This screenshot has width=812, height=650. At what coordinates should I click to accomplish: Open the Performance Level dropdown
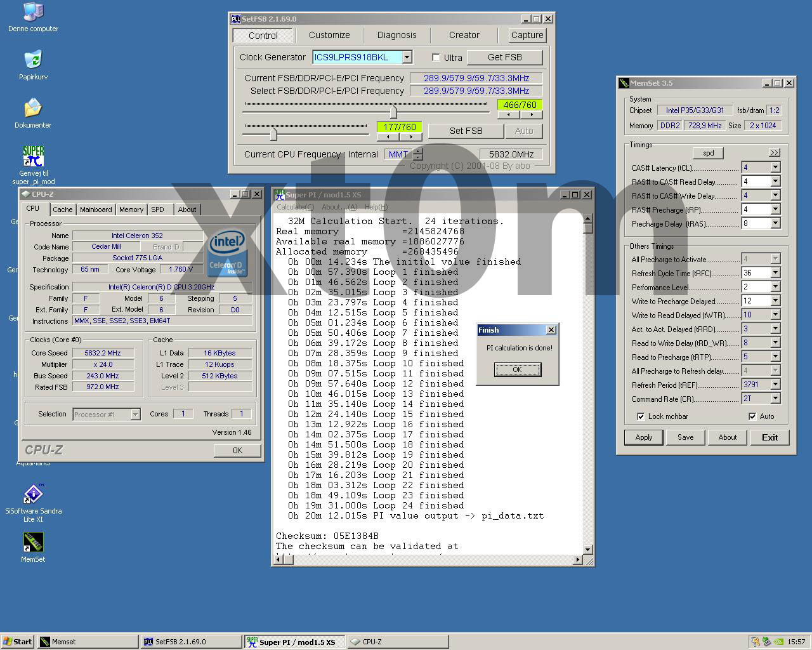coord(775,287)
